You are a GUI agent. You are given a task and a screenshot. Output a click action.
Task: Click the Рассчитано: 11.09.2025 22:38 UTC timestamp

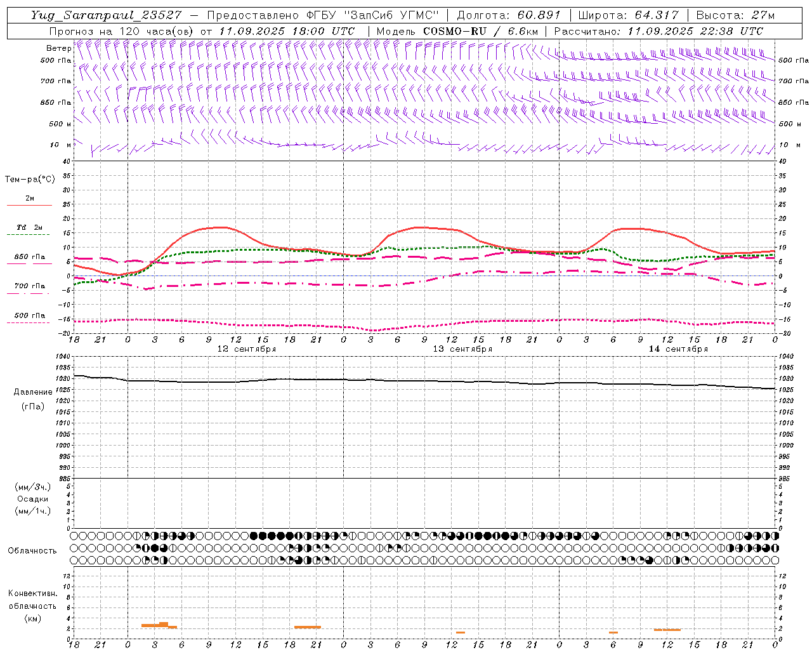(x=658, y=31)
